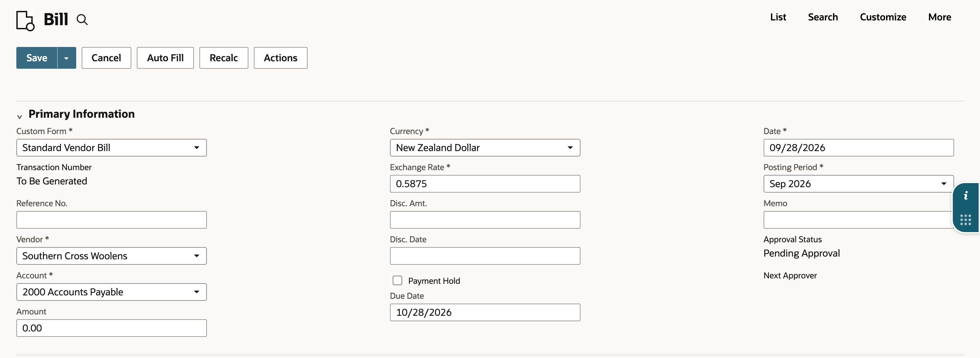The width and height of the screenshot is (980, 358).
Task: Open the grid dots icon on side panel
Action: [x=966, y=219]
